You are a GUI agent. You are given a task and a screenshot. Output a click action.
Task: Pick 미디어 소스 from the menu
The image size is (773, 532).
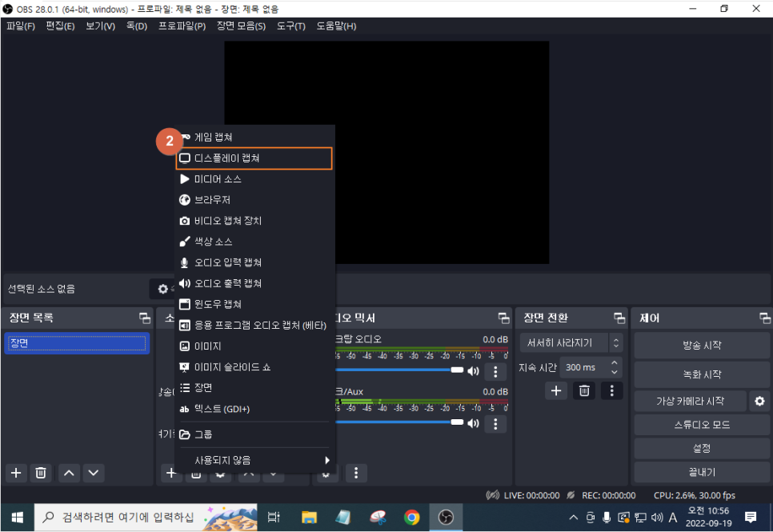pyautogui.click(x=254, y=179)
